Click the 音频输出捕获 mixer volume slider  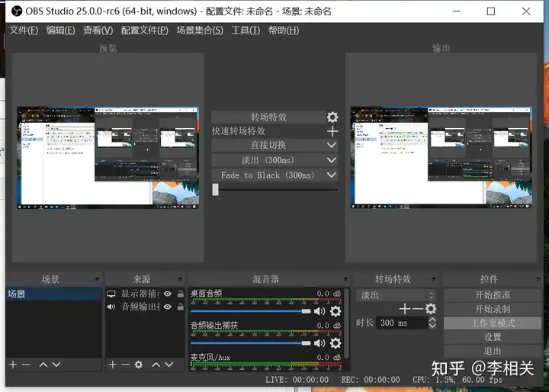click(250, 343)
